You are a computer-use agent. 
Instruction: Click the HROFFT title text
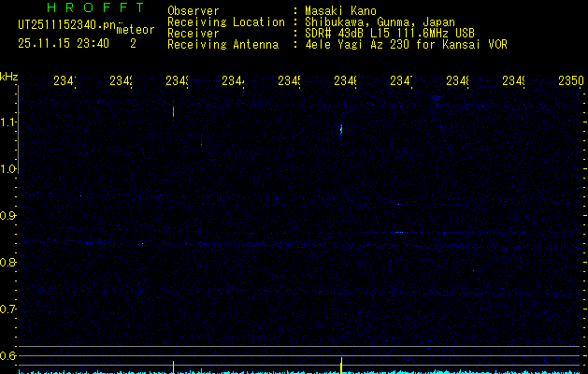93,7
